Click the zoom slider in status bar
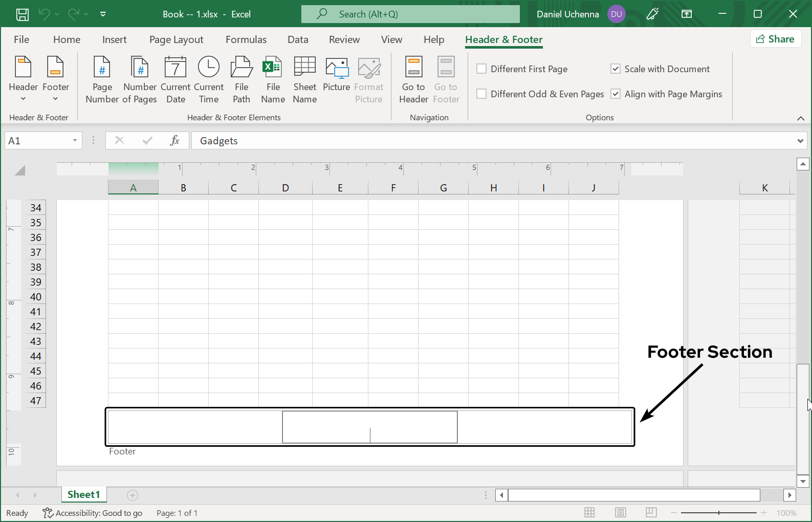This screenshot has height=522, width=812. tap(718, 513)
